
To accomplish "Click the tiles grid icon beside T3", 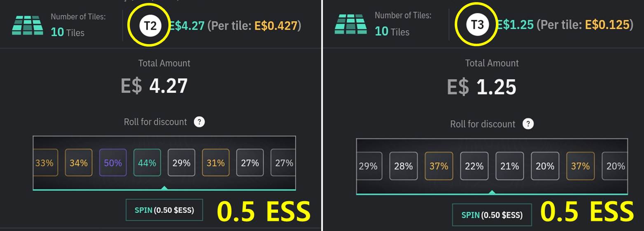I will [x=351, y=24].
